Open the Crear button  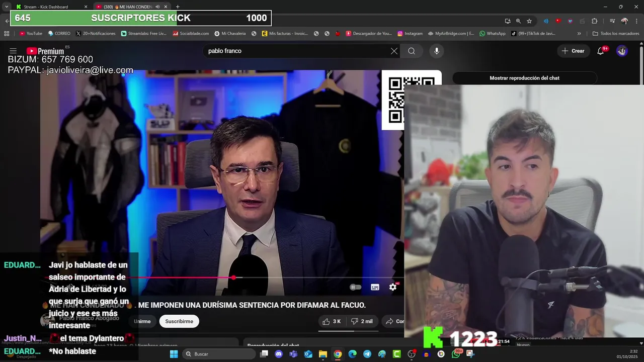pos(573,51)
